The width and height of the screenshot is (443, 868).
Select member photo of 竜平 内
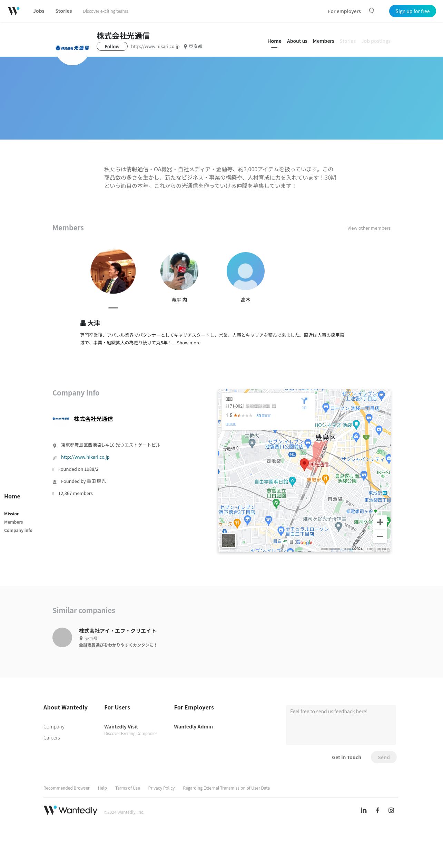(x=179, y=271)
